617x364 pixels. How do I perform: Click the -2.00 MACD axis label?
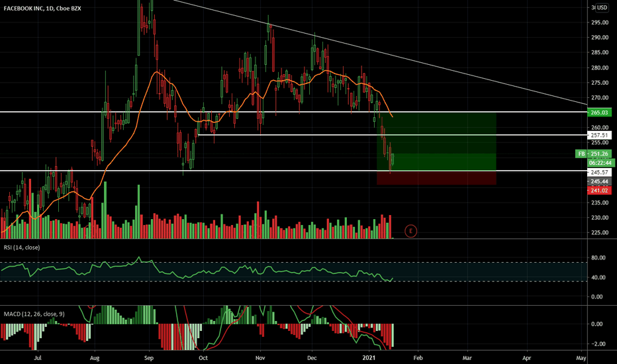597,344
